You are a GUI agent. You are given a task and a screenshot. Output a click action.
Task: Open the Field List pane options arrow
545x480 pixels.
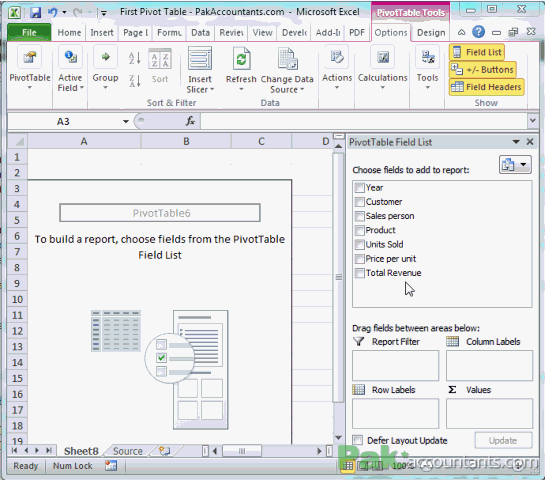click(516, 142)
